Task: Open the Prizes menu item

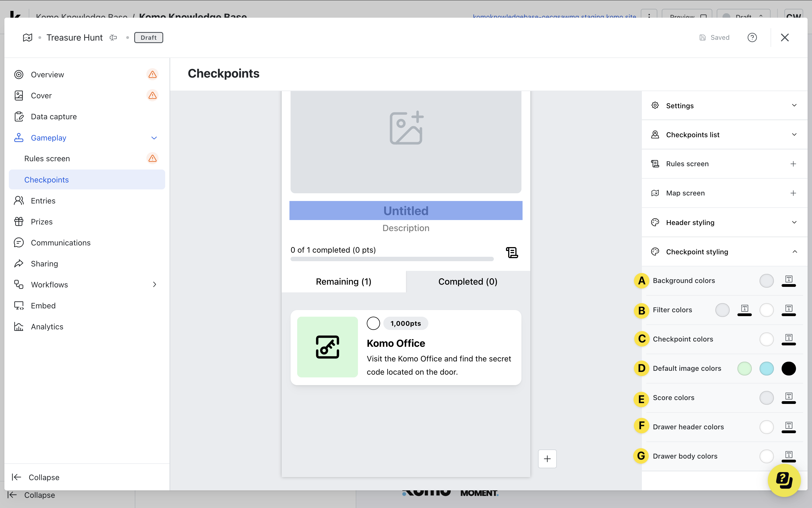Action: [42, 222]
